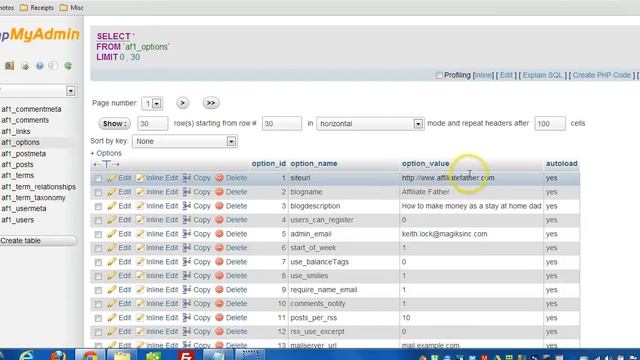Sort by option_name column header
Screen dimensions: 640x360
[313, 163]
